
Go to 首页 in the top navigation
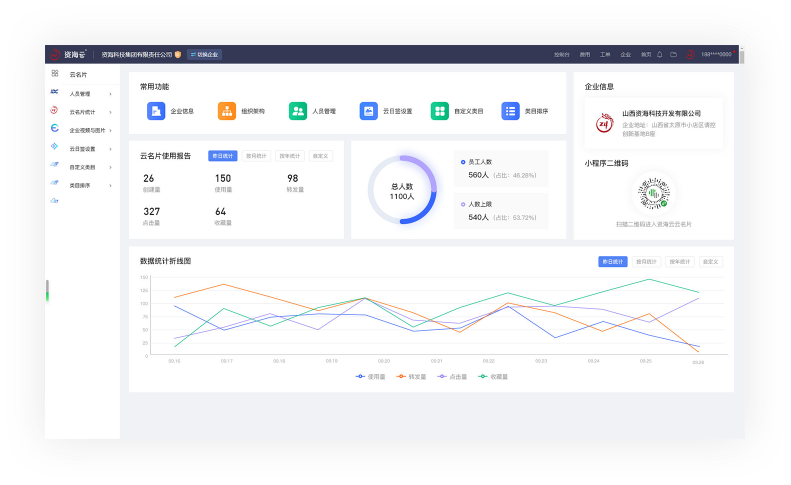646,55
